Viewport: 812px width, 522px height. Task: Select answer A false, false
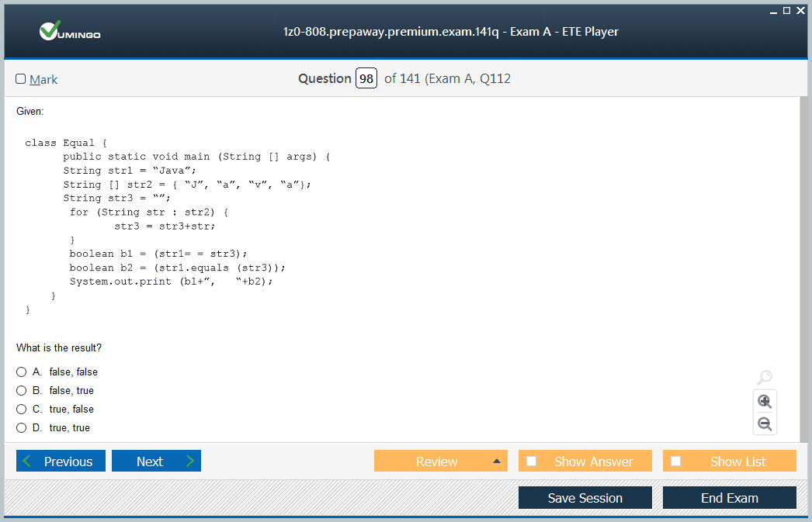click(x=22, y=372)
